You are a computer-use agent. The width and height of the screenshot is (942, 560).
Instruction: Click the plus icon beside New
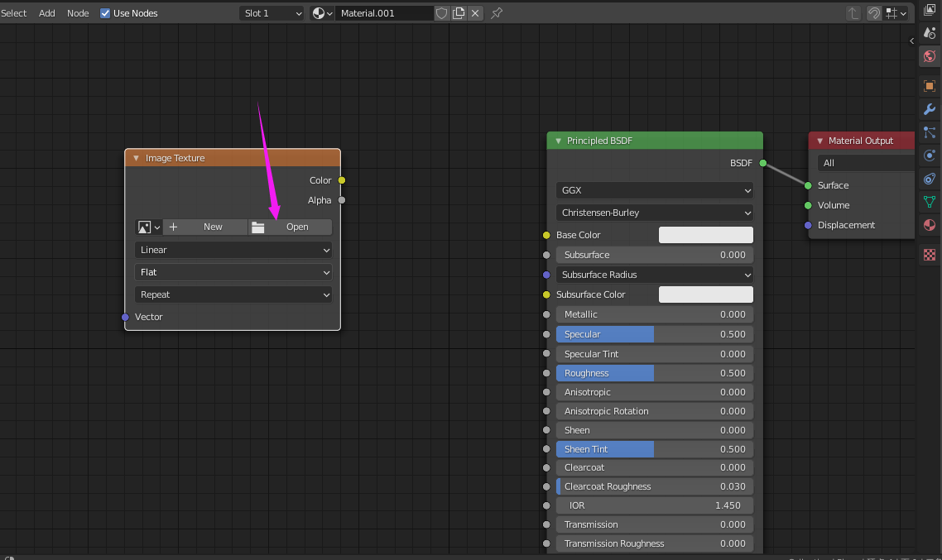[x=173, y=227]
